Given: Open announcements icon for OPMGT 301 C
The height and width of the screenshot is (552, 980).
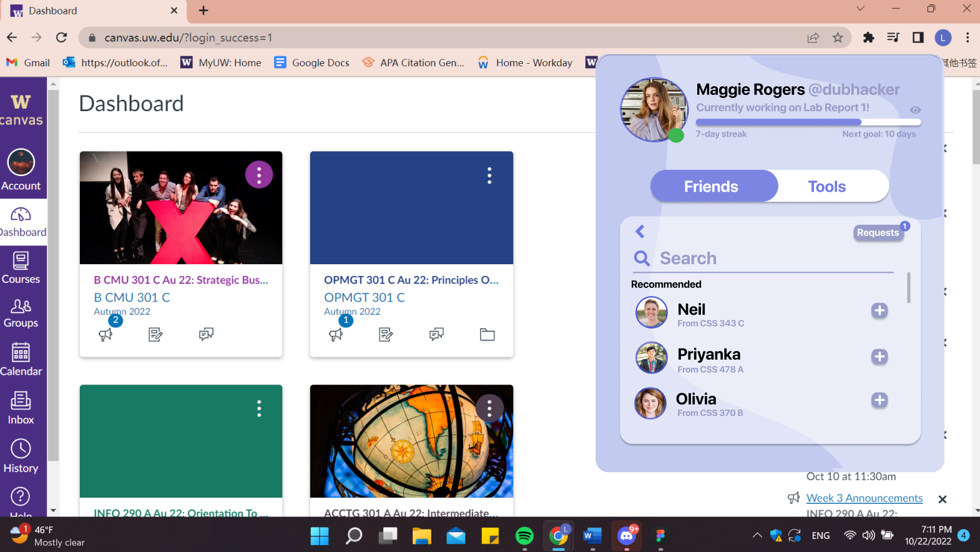Looking at the screenshot, I should (336, 335).
